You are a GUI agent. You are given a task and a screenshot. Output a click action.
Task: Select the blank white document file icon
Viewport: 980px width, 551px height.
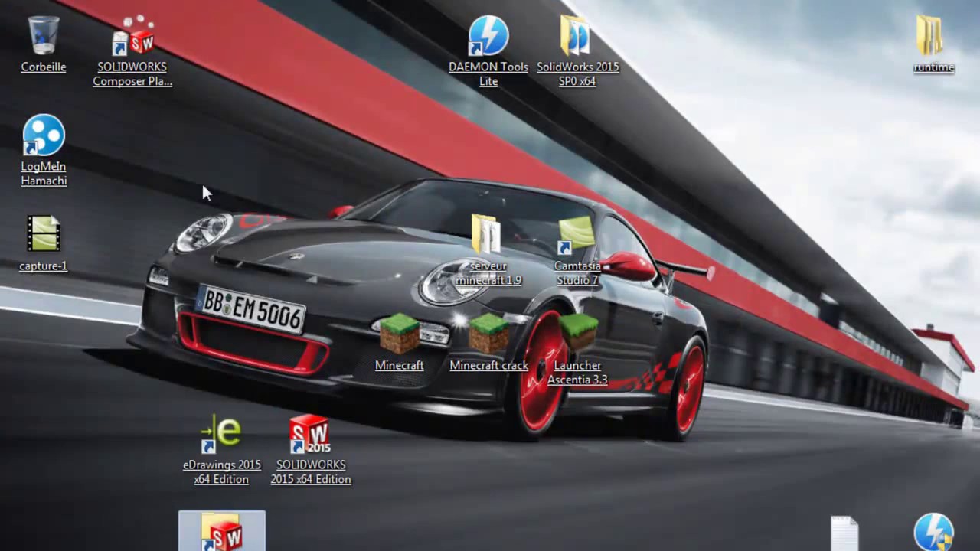844,533
